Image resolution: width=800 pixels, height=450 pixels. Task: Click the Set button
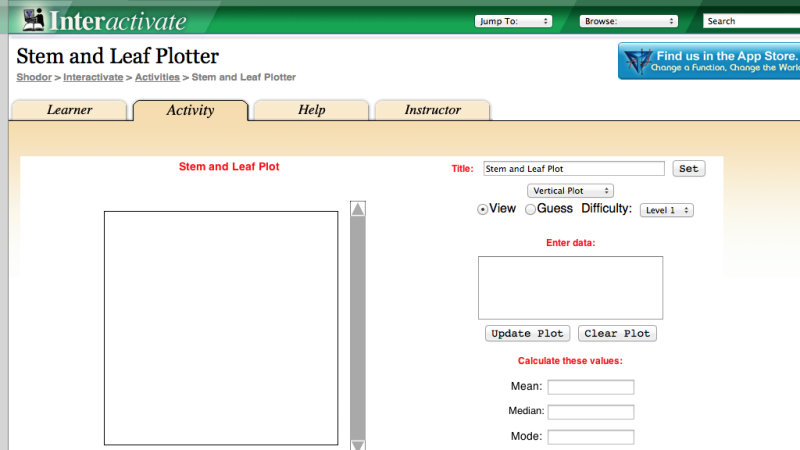(x=689, y=168)
